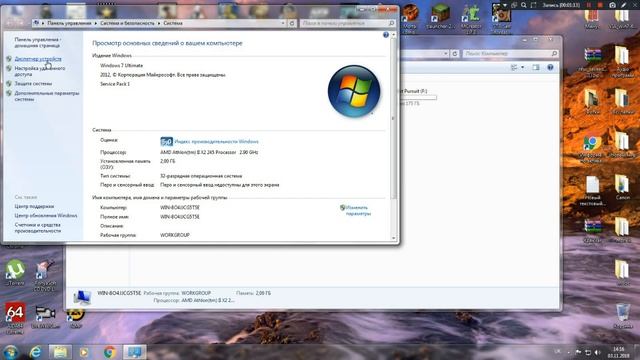Open Google Chrome from the taskbar
The width and height of the screenshot is (640, 360).
pos(109,352)
